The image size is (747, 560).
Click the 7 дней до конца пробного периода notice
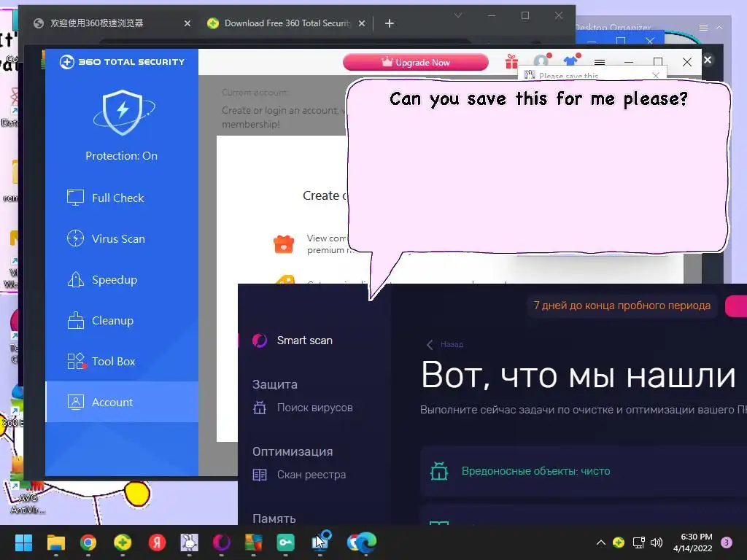click(x=622, y=306)
